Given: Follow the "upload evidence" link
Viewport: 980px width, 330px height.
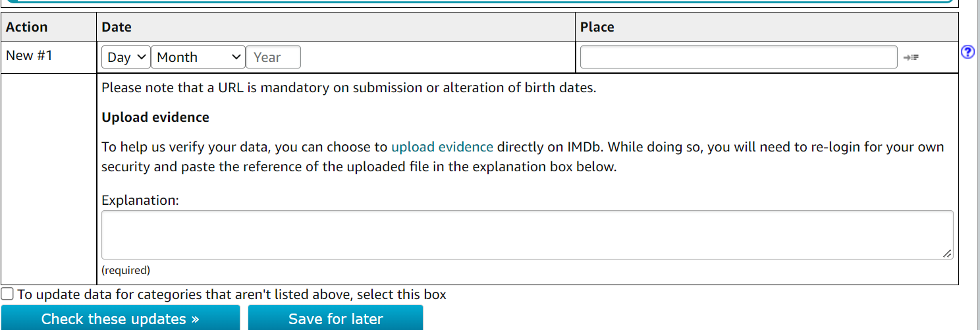Looking at the screenshot, I should (x=442, y=147).
